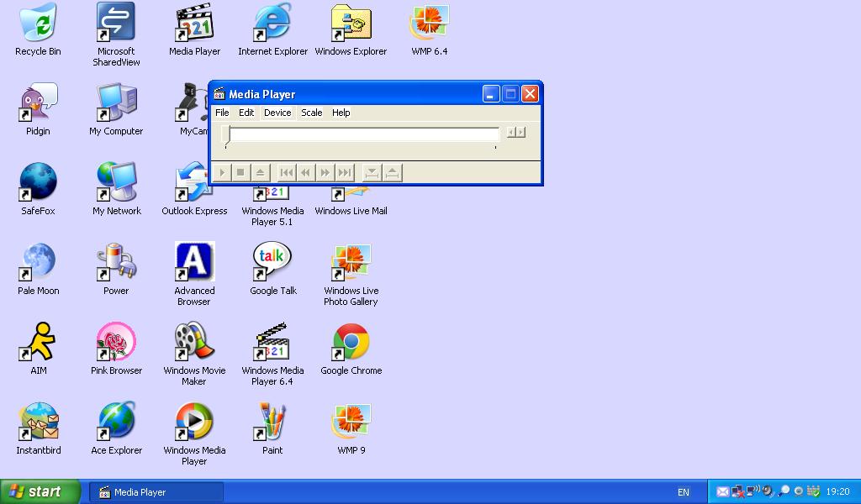Click the mail envelope tray icon

click(x=722, y=491)
